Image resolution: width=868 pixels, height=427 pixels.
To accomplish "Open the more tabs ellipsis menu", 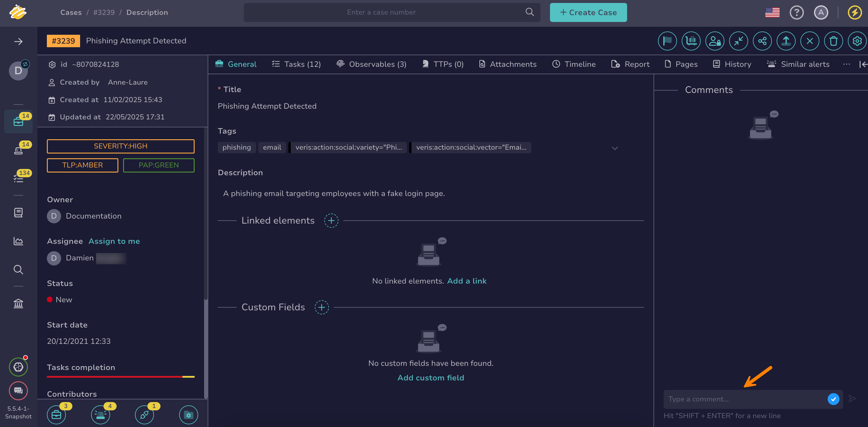I will point(846,64).
